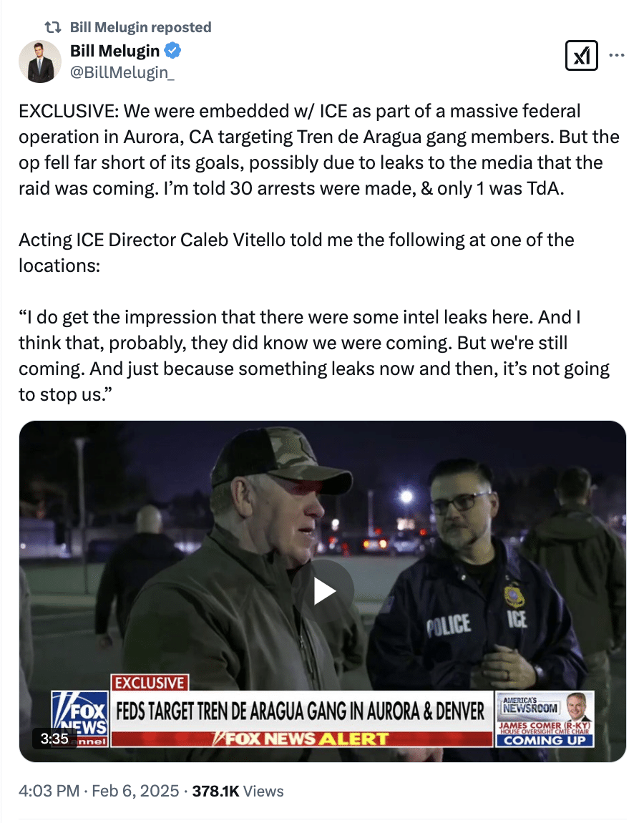Click the Bill Melugin display name
This screenshot has height=823, width=644.
click(115, 51)
